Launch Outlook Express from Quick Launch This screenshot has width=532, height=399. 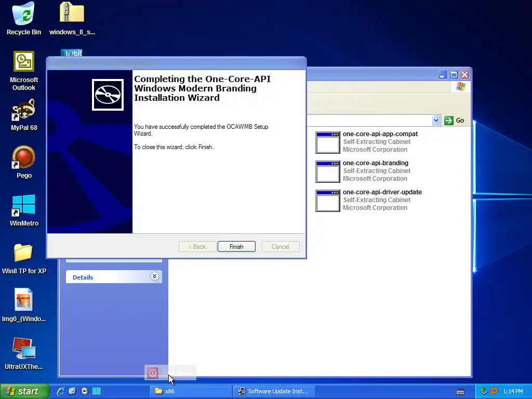coord(72,391)
